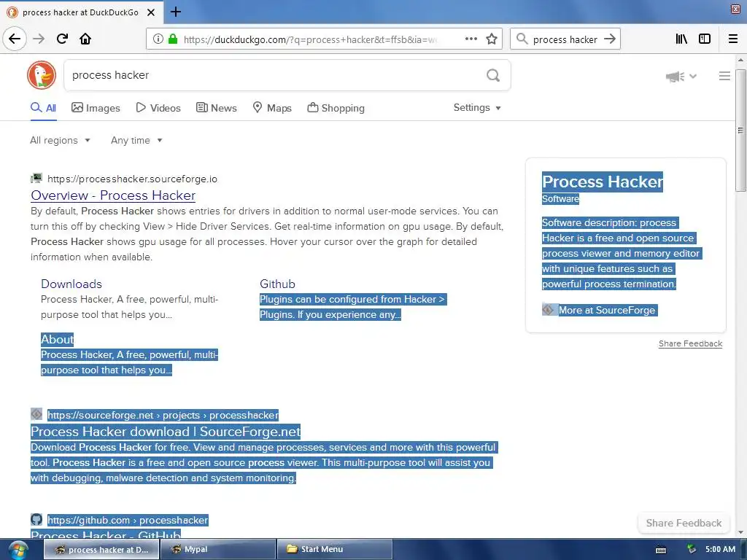Click the green padlock security icon
The width and height of the screenshot is (747, 560).
pyautogui.click(x=173, y=39)
